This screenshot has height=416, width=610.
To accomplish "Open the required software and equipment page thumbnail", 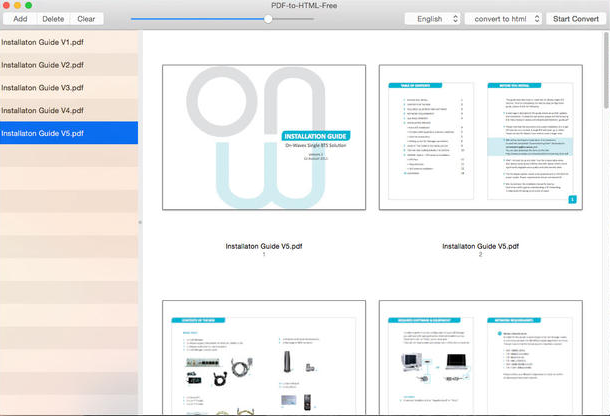I will tap(481, 357).
